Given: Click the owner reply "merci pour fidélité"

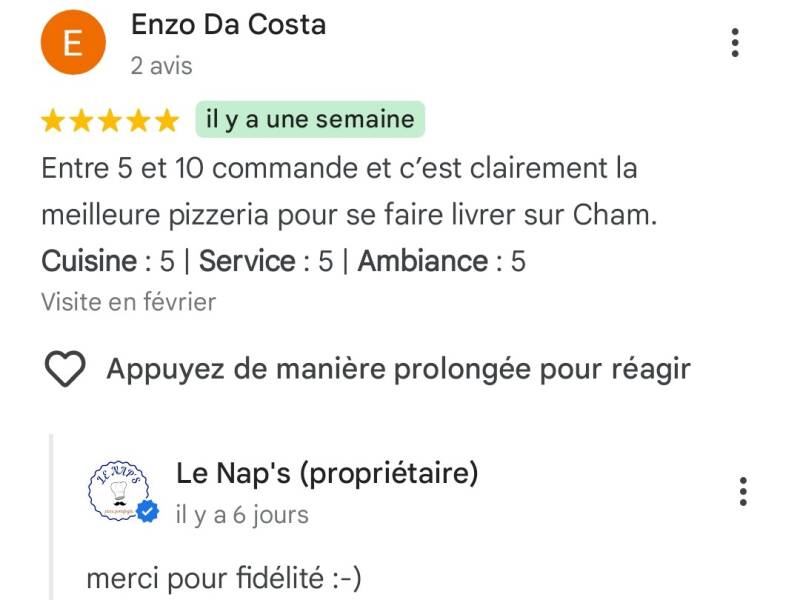Looking at the screenshot, I should click(x=224, y=578).
